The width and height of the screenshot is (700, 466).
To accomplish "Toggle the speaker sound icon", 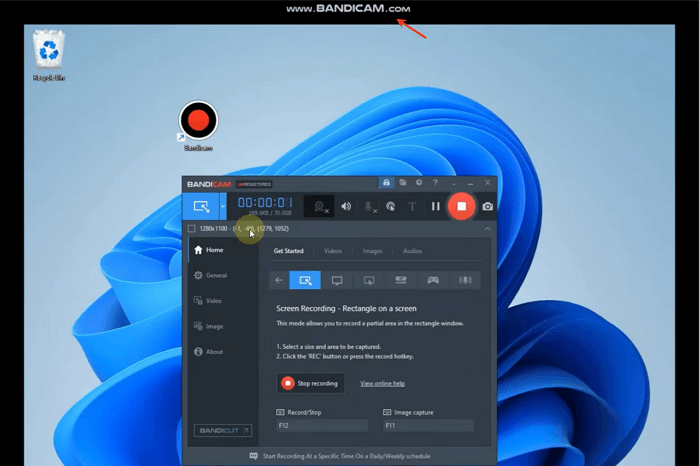I will (x=346, y=206).
